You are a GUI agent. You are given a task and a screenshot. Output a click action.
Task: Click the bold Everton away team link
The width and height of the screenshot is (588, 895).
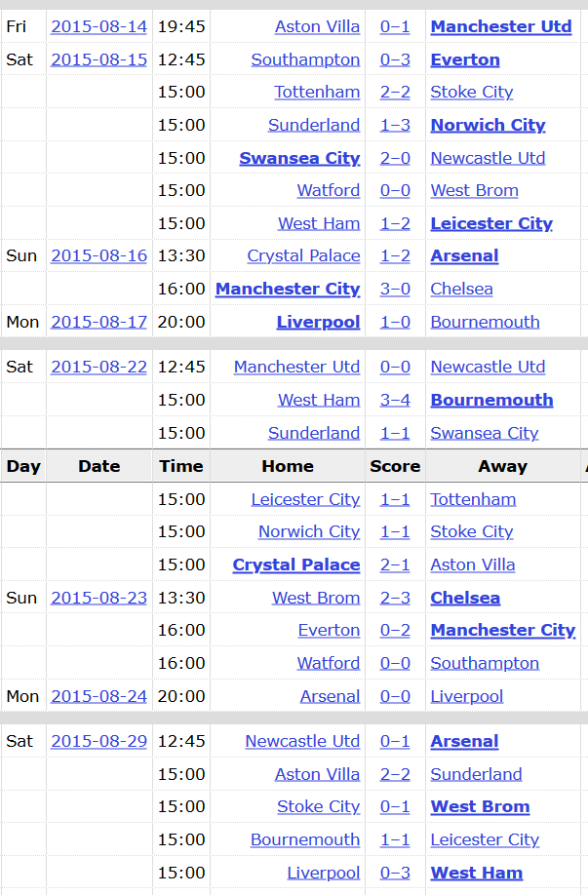465,59
